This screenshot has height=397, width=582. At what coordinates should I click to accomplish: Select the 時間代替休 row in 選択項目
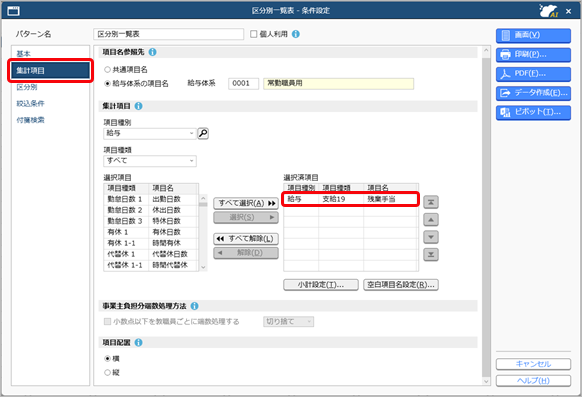click(x=151, y=265)
